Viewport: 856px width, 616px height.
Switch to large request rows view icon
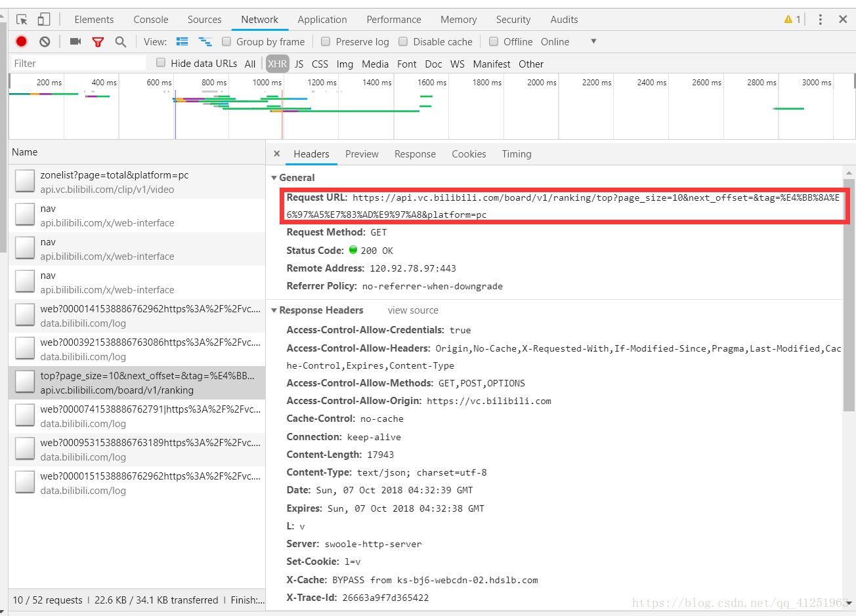tap(182, 41)
